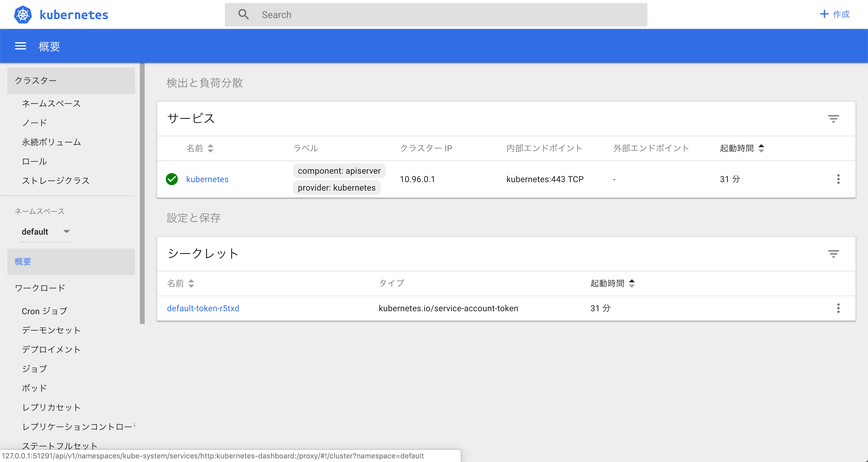Open the filter icon on シークレット card
The width and height of the screenshot is (868, 462).
[834, 254]
